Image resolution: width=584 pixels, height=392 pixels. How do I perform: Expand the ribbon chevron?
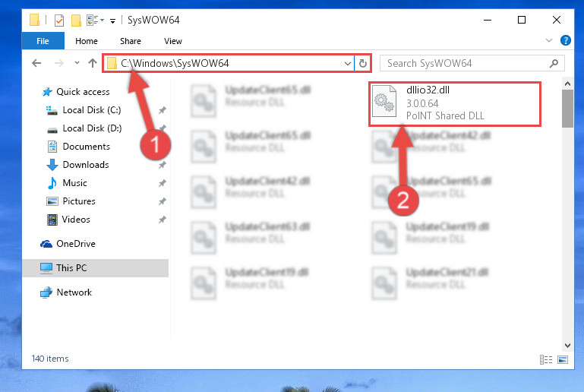[548, 40]
